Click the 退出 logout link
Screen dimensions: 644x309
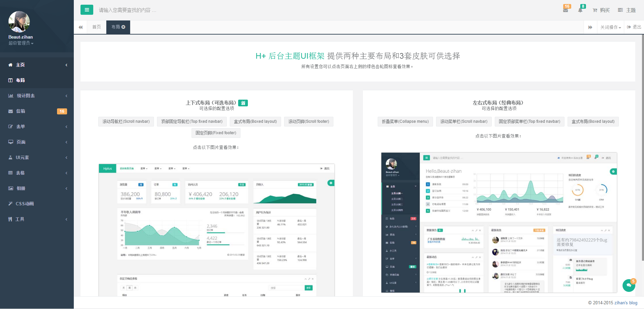[x=634, y=27]
